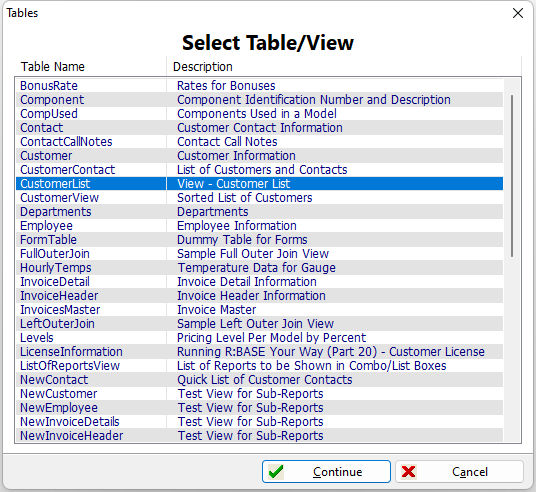Viewport: 536px width, 492px height.
Task: Click the highlighted CustomerList row
Action: (x=259, y=184)
